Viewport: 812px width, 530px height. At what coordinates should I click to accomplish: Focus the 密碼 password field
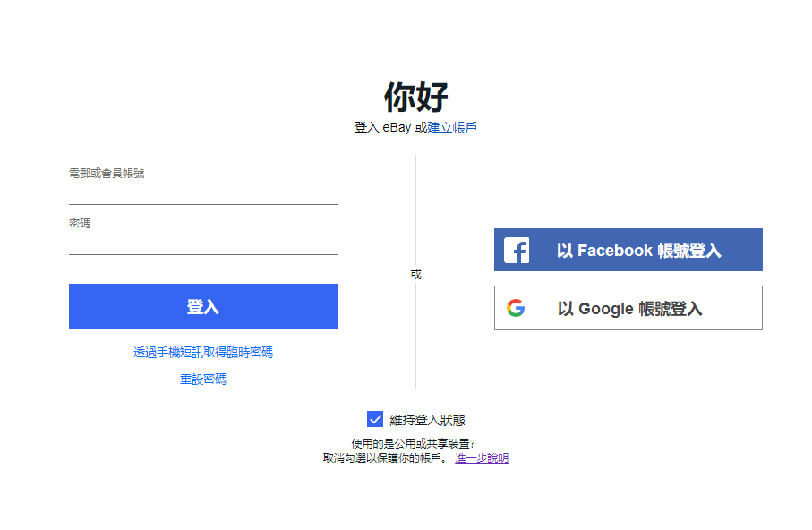203,235
